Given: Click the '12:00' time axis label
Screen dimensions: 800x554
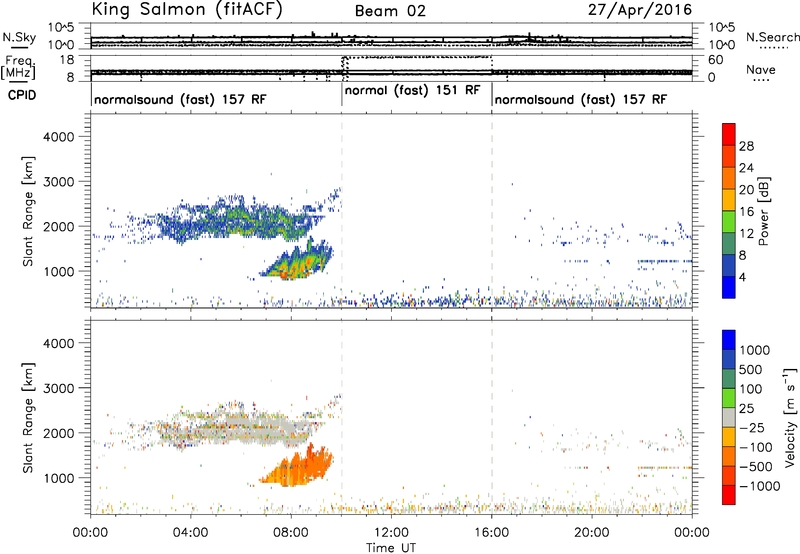Looking at the screenshot, I should 391,533.
